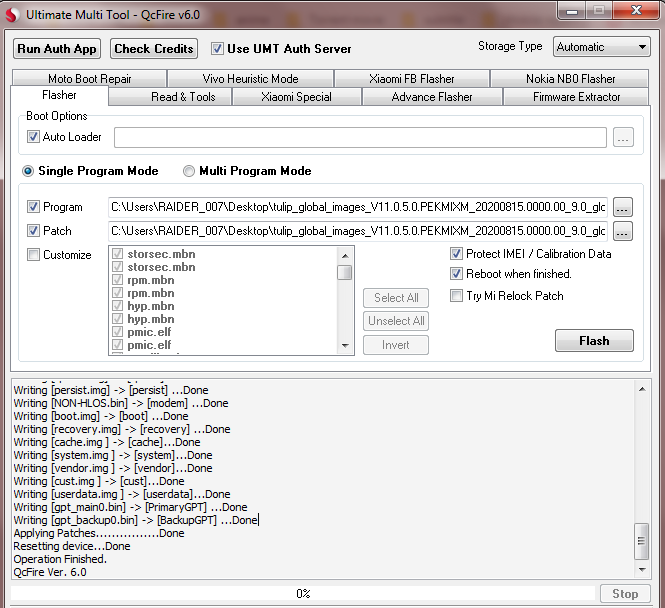Viewport: 665px width, 608px height.
Task: Toggle Reboot when finished checkbox
Action: pos(456,273)
